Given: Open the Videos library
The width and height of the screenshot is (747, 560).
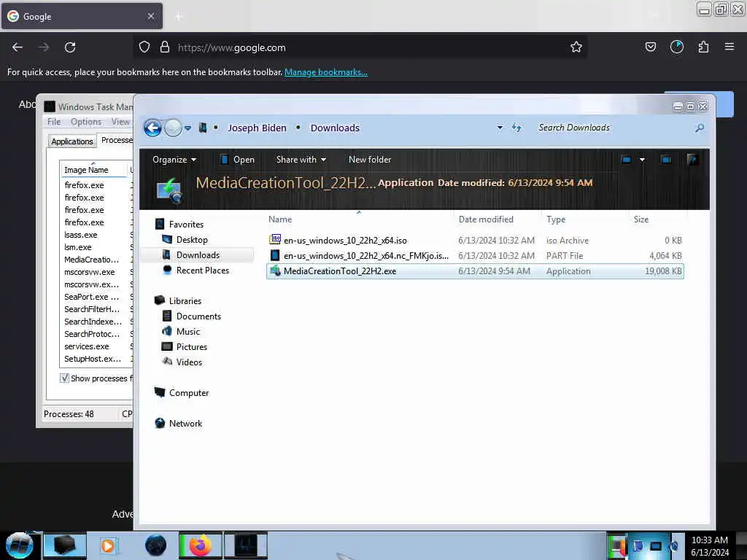Looking at the screenshot, I should [x=189, y=362].
